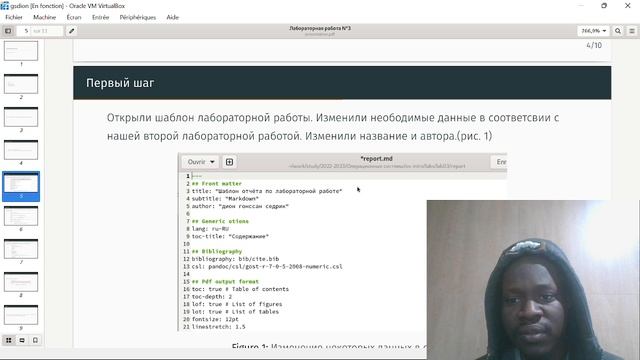The width and height of the screenshot is (640, 360).
Task: Open the zoom level dropdown
Action: coord(593,31)
